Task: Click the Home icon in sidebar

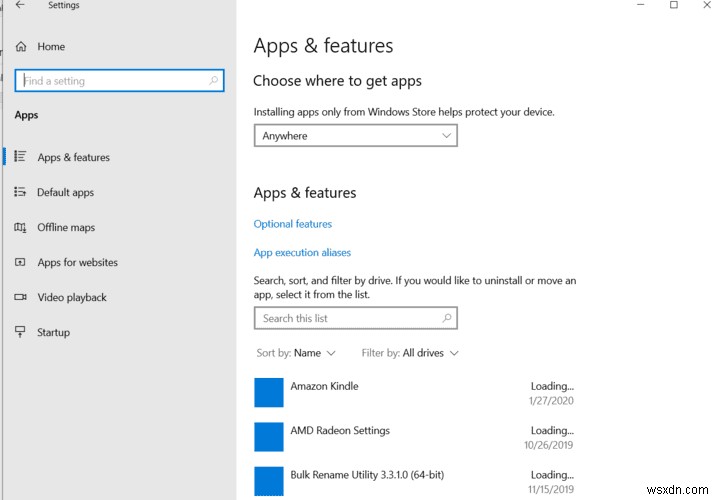Action: click(21, 46)
